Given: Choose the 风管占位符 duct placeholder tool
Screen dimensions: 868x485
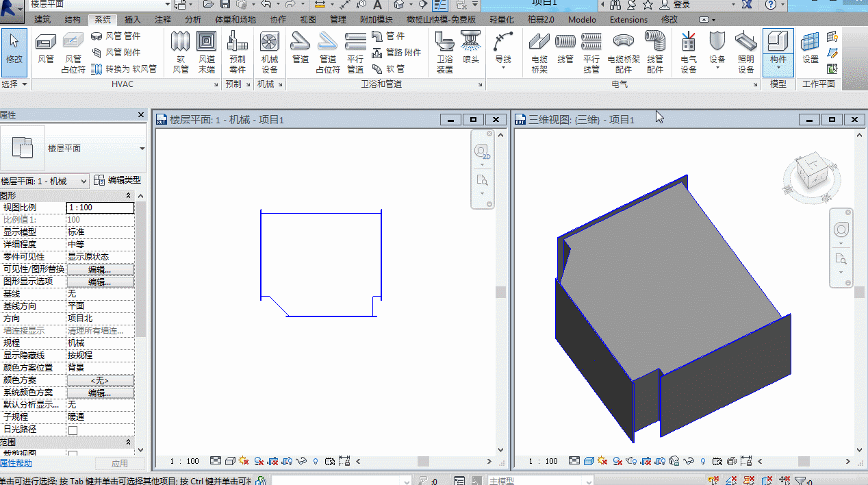Looking at the screenshot, I should click(73, 52).
